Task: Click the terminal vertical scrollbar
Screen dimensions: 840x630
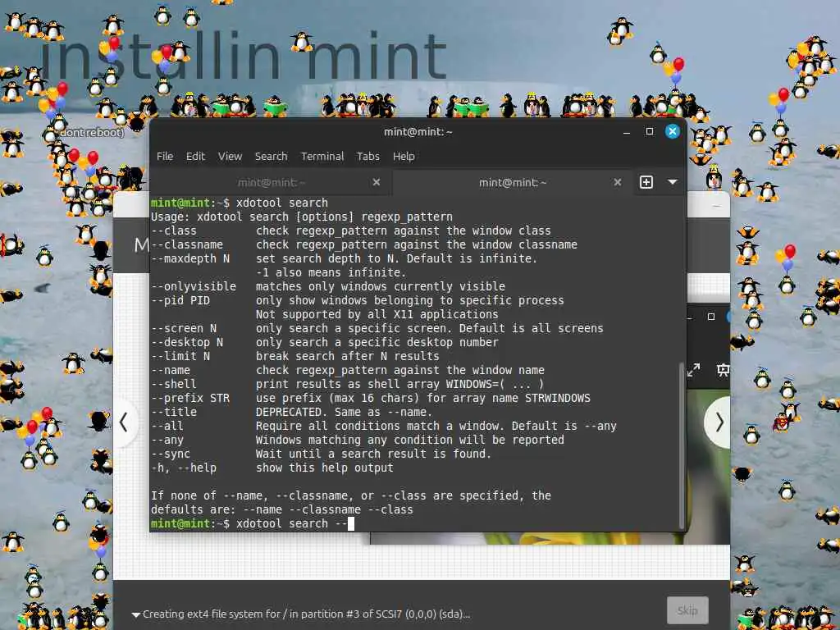Action: click(x=682, y=445)
